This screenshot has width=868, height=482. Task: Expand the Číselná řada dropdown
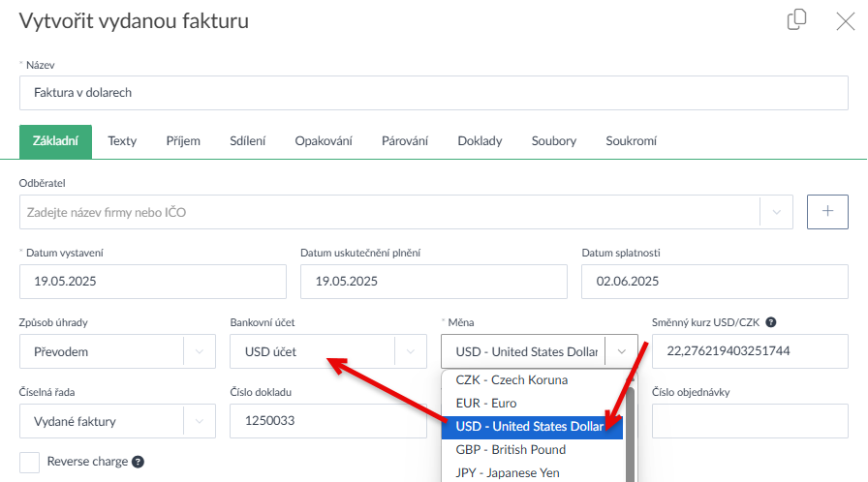coord(199,421)
